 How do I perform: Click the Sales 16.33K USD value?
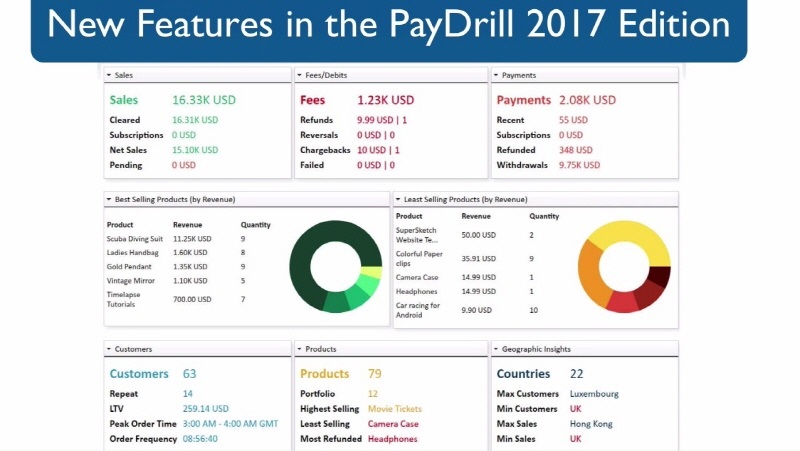point(204,100)
